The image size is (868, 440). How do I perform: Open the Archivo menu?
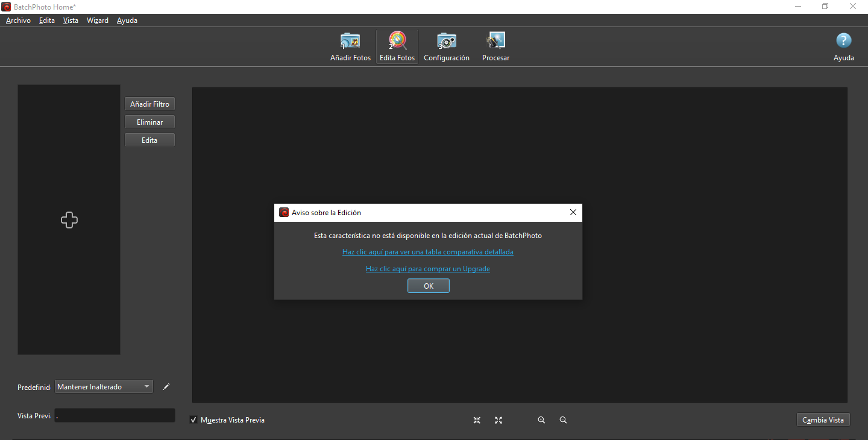pos(18,20)
